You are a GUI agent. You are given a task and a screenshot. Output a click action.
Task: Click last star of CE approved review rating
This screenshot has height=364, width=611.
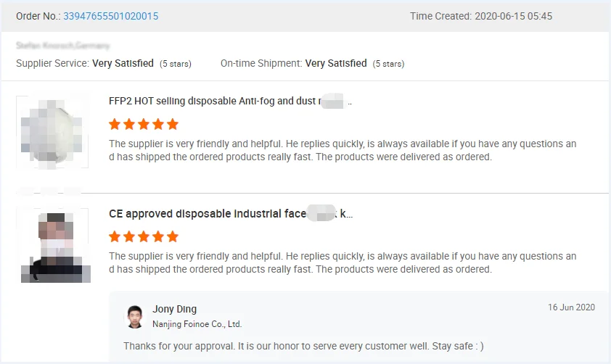point(172,236)
